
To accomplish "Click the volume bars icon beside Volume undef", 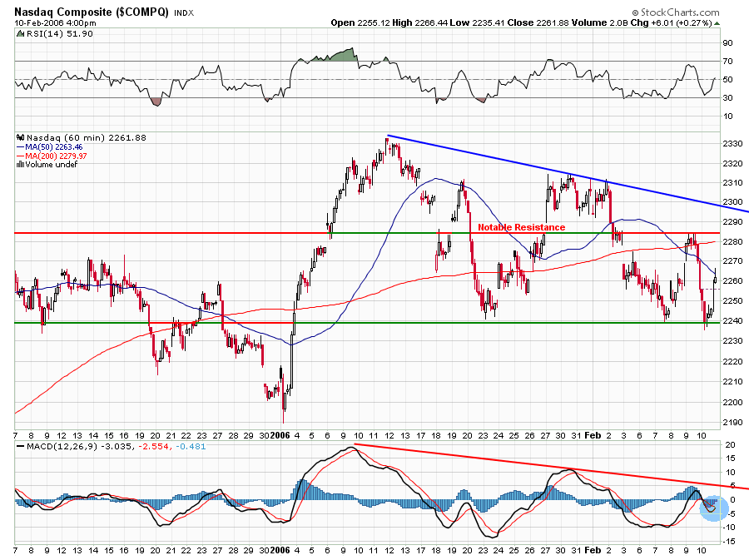I will click(21, 165).
